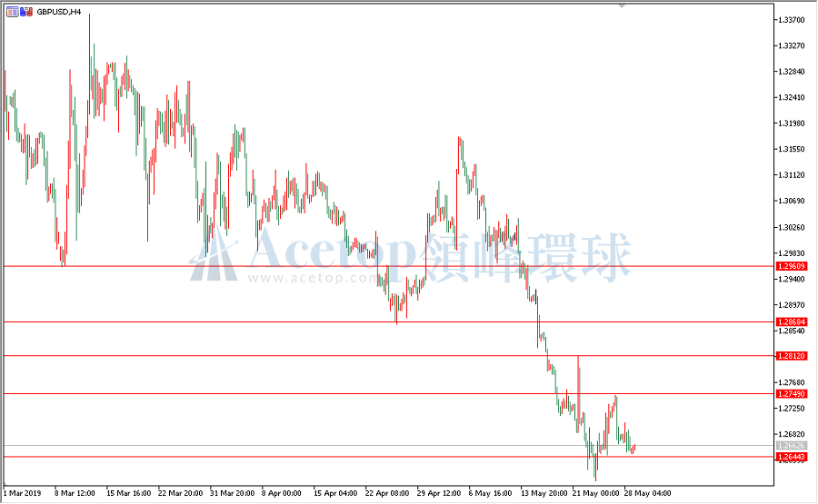Click price scale value 1.33700

(x=792, y=20)
